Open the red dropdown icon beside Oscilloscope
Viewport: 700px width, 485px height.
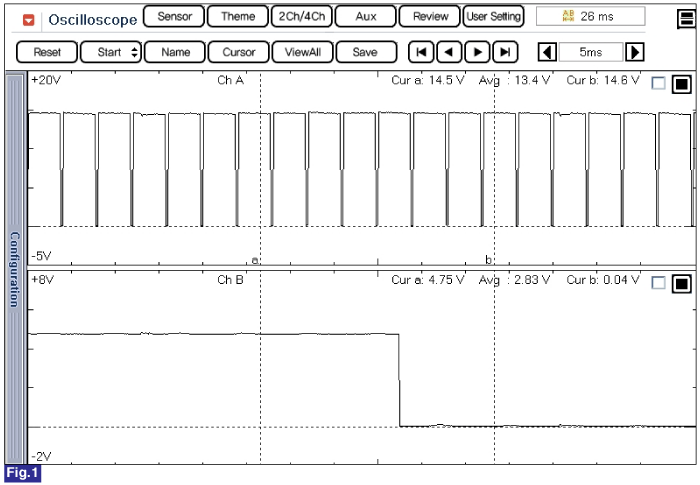[29, 20]
